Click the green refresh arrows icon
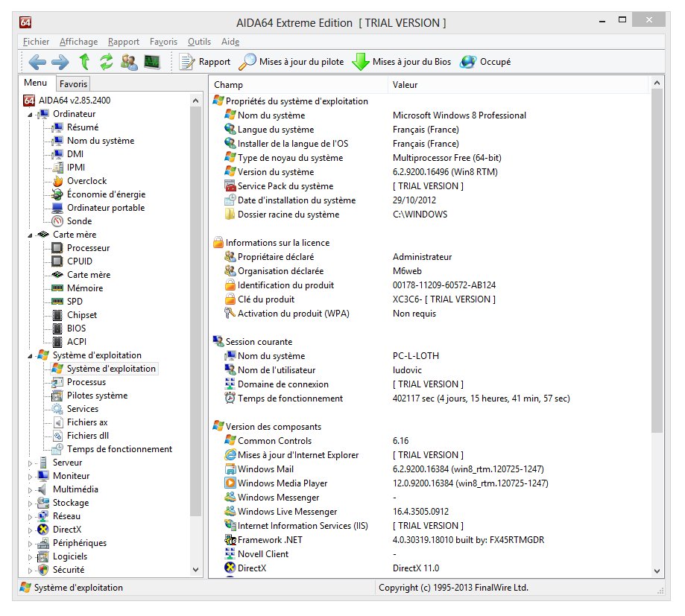Image resolution: width=685 pixels, height=616 pixels. click(x=106, y=62)
